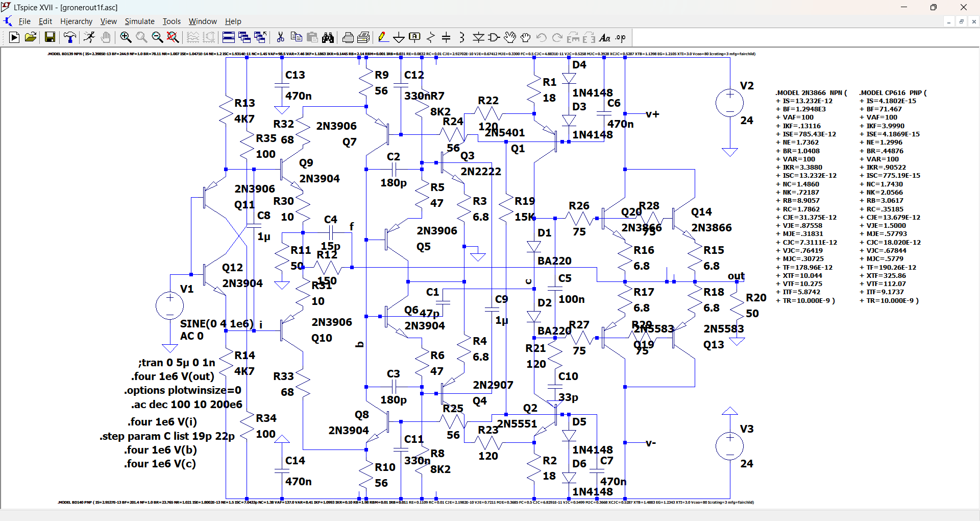The width and height of the screenshot is (980, 521).
Task: Halt the simulation with hand icon
Action: [x=106, y=37]
